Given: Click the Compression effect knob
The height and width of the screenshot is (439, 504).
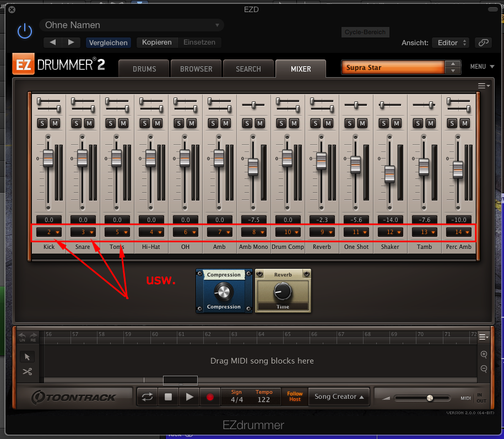Looking at the screenshot, I should [x=224, y=291].
